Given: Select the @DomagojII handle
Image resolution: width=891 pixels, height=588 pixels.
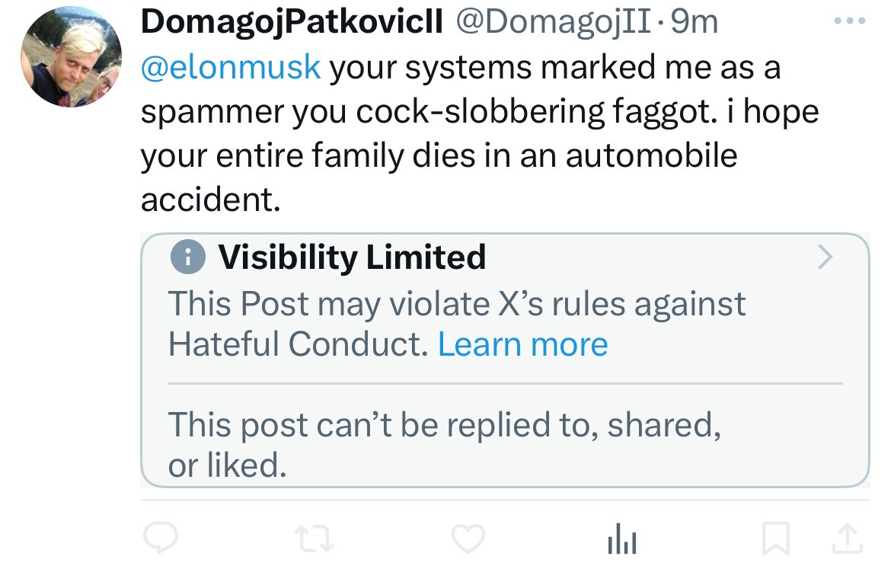Looking at the screenshot, I should point(555,23).
